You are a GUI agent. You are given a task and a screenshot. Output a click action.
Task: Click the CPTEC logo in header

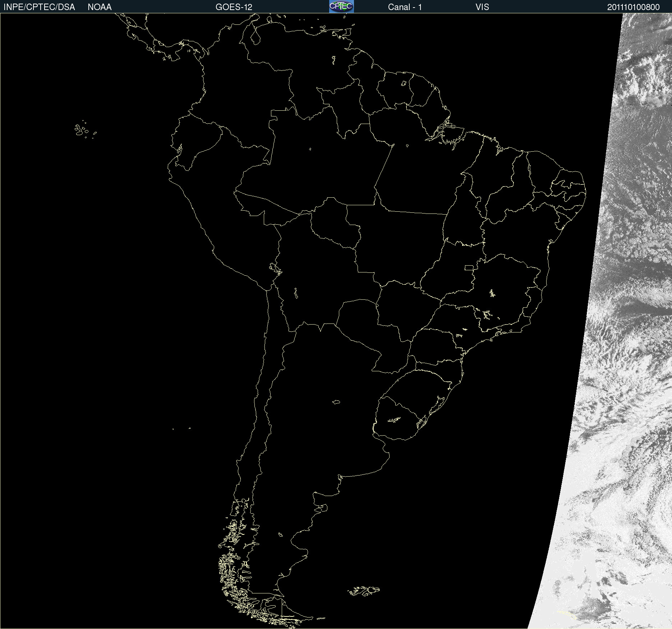click(x=341, y=6)
